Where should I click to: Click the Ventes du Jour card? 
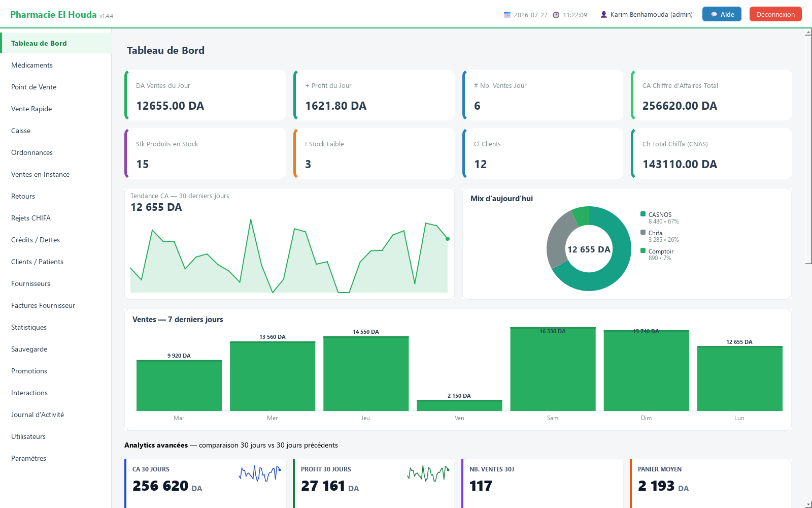coord(205,95)
